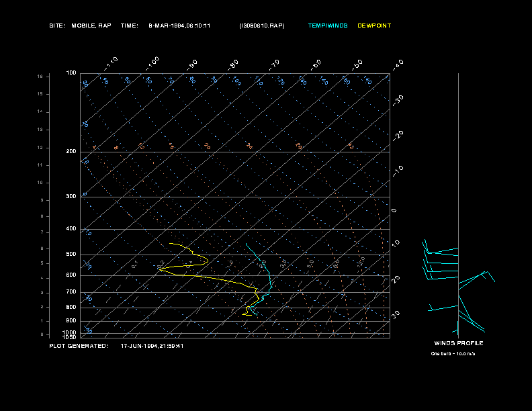Click the yellow "DEWPOINT" legend label
This screenshot has height=411, width=532.
tap(374, 26)
